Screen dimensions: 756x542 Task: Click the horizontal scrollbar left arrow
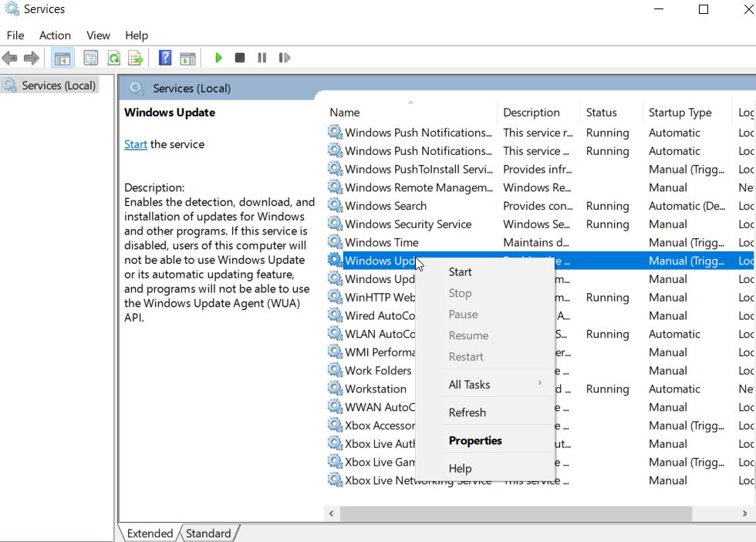click(x=331, y=513)
